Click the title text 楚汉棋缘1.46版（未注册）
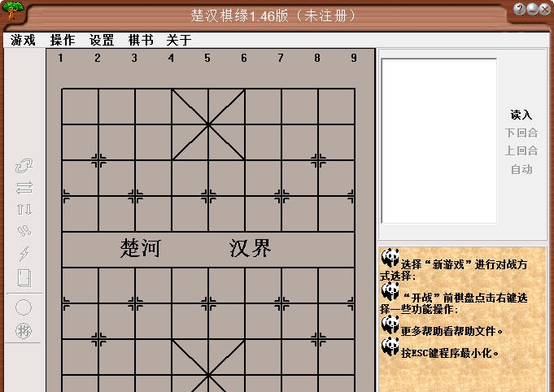Viewport: 554px width, 392px height. [273, 15]
